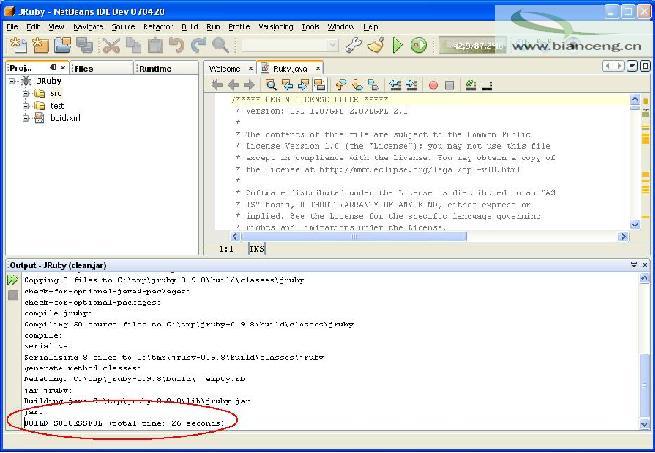Open the Tools menu
The width and height of the screenshot is (655, 453).
tap(310, 27)
